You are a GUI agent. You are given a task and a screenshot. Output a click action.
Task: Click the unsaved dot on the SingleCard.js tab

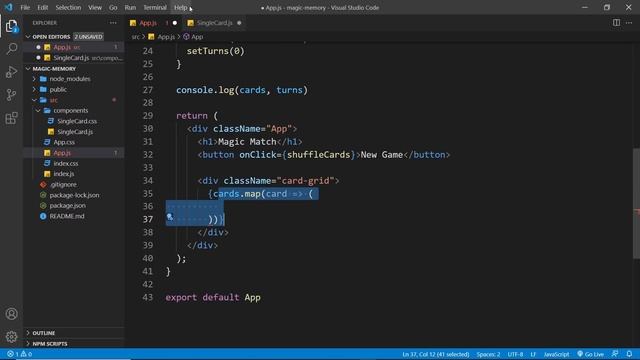point(239,23)
